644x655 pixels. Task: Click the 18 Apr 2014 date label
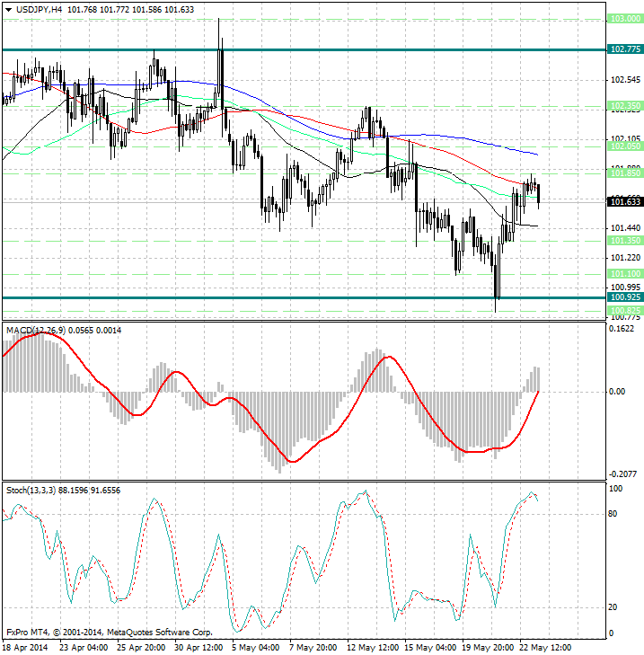[26, 648]
